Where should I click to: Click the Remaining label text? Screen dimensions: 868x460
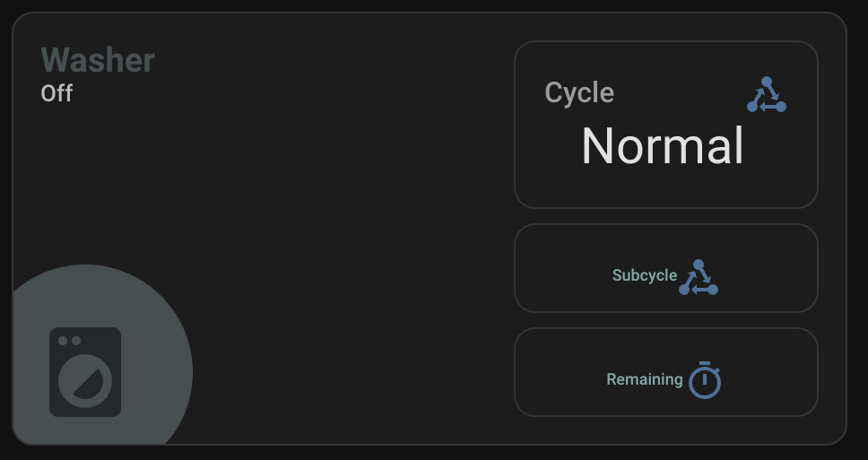[644, 379]
